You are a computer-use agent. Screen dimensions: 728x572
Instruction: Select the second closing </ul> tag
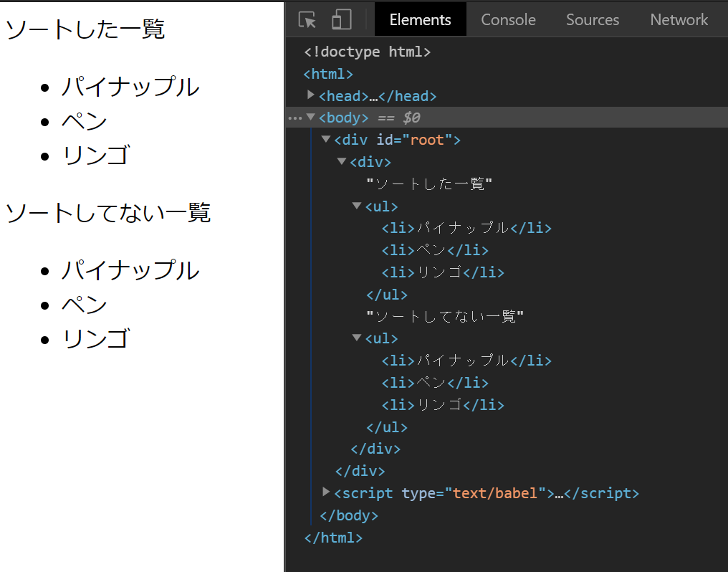click(x=387, y=427)
